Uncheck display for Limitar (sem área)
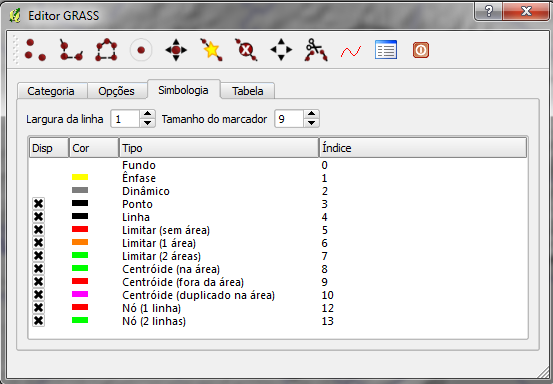 [x=38, y=230]
